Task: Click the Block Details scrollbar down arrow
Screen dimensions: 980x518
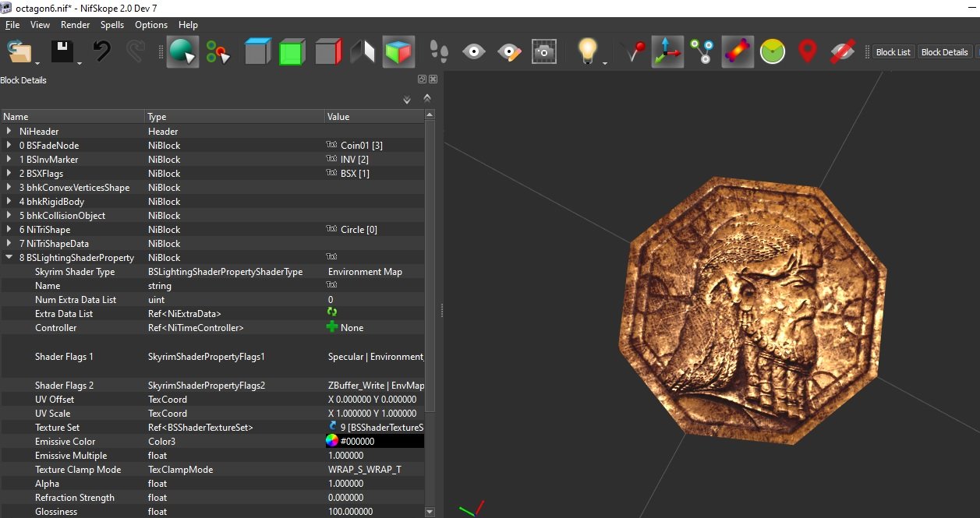Action: click(x=429, y=512)
